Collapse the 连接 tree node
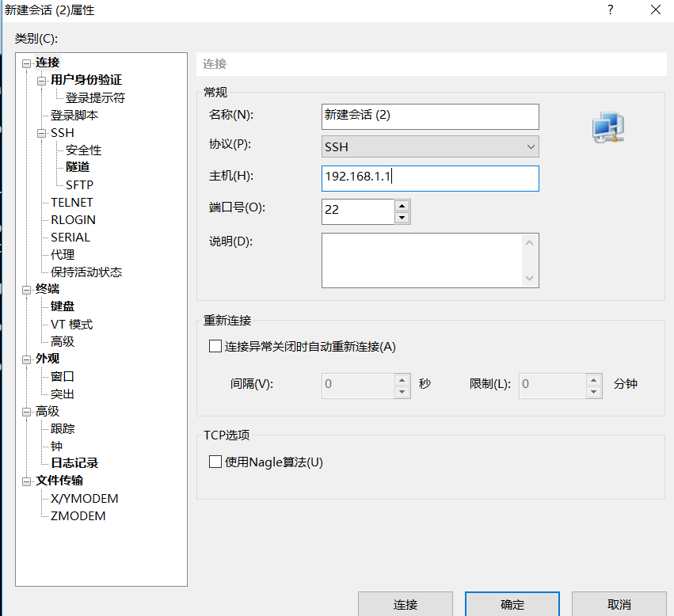 pyautogui.click(x=27, y=63)
